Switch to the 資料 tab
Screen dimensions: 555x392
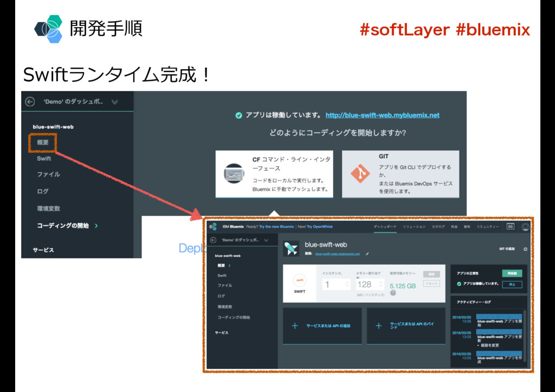tap(467, 226)
